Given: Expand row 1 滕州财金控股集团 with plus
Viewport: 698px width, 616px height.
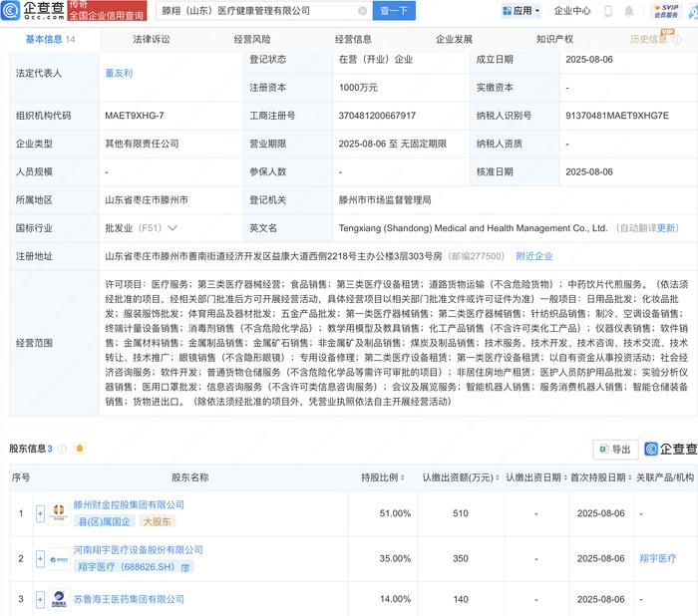Looking at the screenshot, I should point(40,513).
